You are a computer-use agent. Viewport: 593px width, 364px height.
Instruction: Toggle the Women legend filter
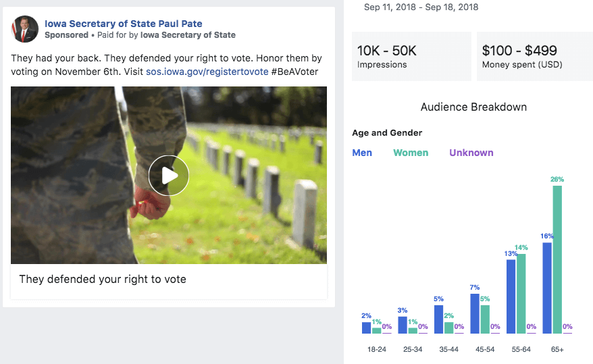411,153
